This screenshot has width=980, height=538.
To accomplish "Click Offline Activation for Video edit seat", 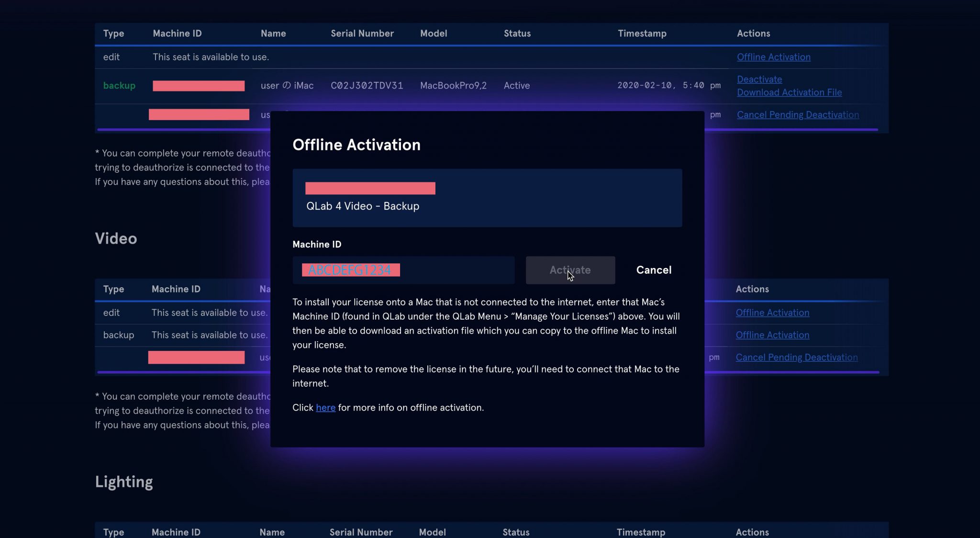I will 772,313.
